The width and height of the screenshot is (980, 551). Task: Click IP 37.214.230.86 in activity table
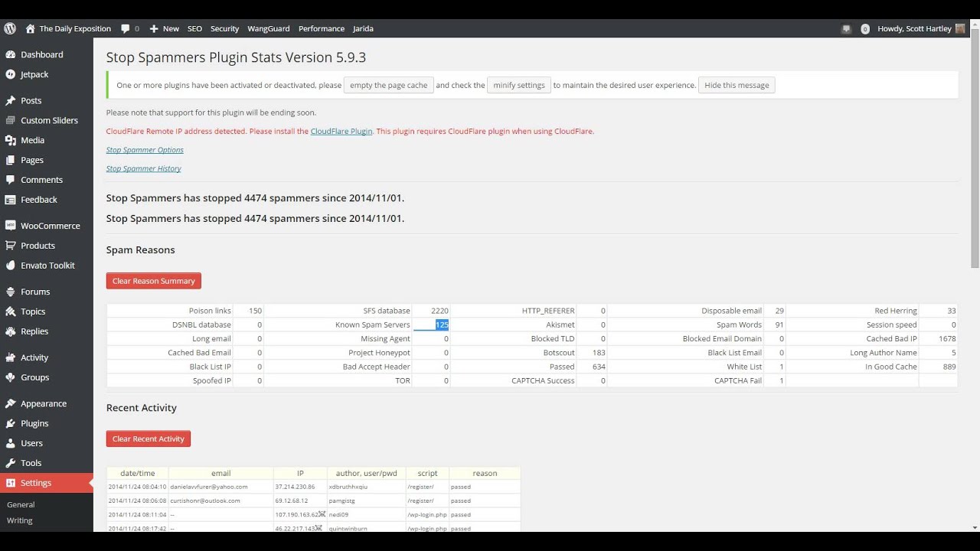295,487
